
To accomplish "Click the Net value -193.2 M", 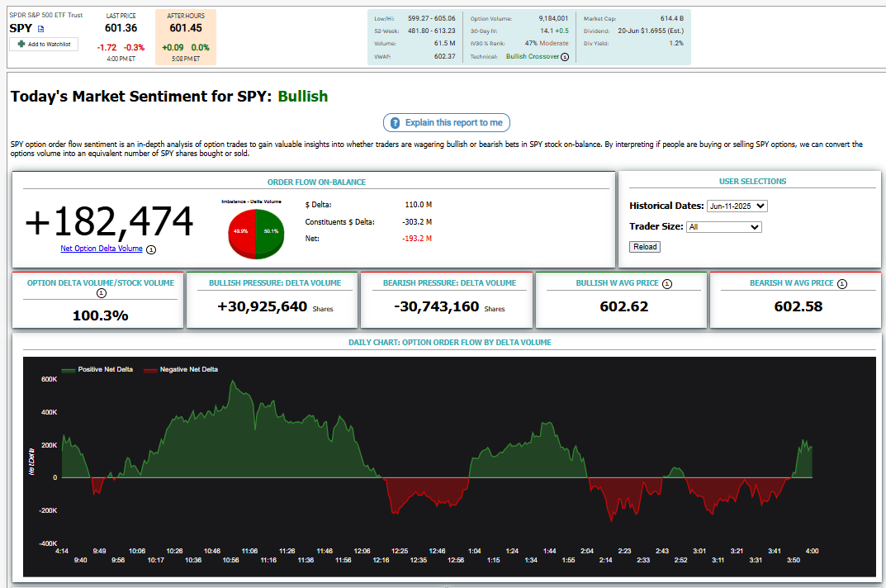I will [x=417, y=239].
